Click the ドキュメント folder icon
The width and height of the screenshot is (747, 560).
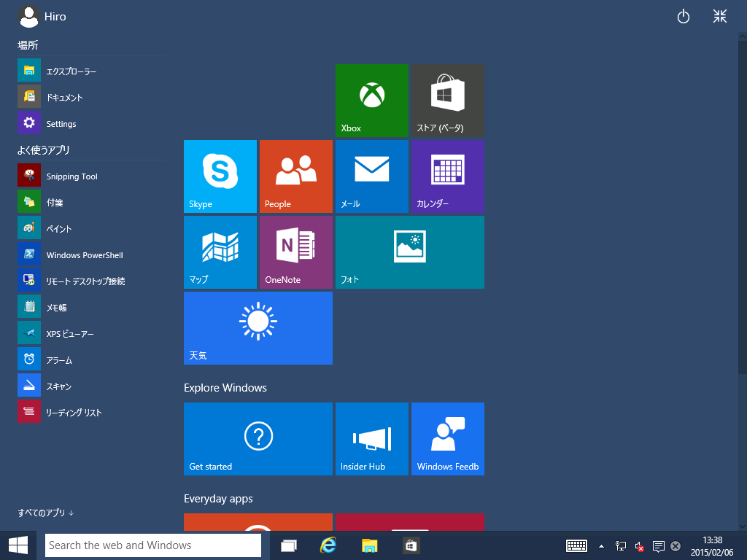pyautogui.click(x=29, y=97)
